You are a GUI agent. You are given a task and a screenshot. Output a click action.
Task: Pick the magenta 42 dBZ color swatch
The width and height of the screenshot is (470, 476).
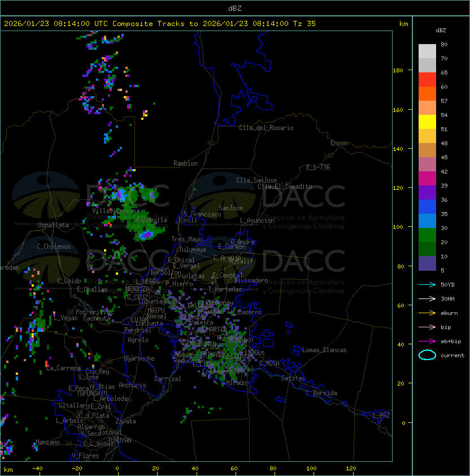click(427, 178)
